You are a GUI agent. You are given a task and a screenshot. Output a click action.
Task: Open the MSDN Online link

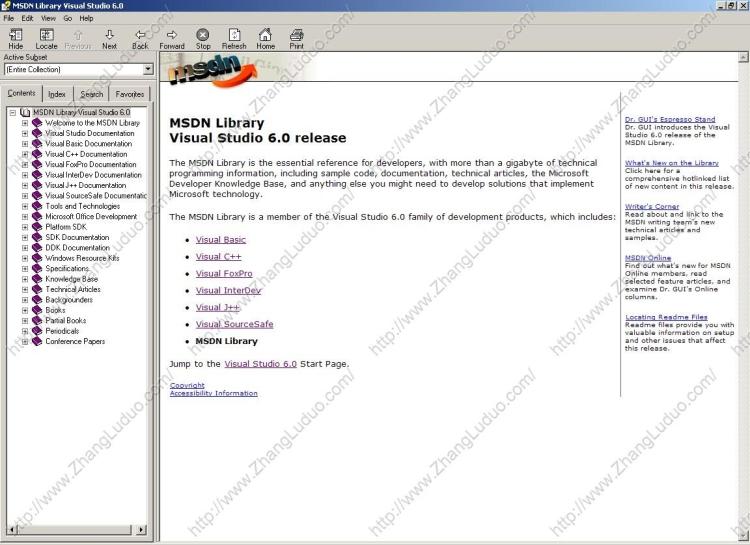(648, 258)
